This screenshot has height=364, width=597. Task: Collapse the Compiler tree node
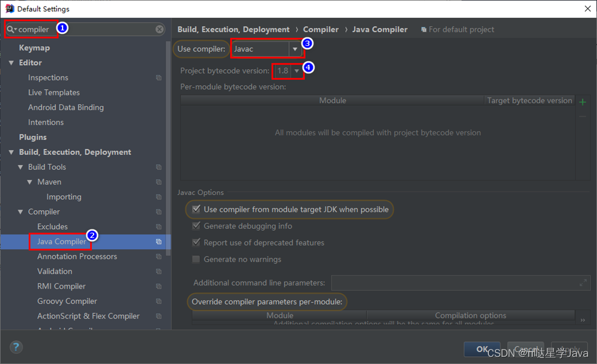coord(20,211)
